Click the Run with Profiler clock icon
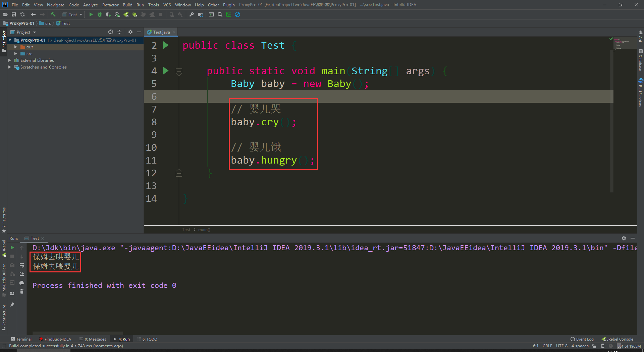 [x=117, y=14]
